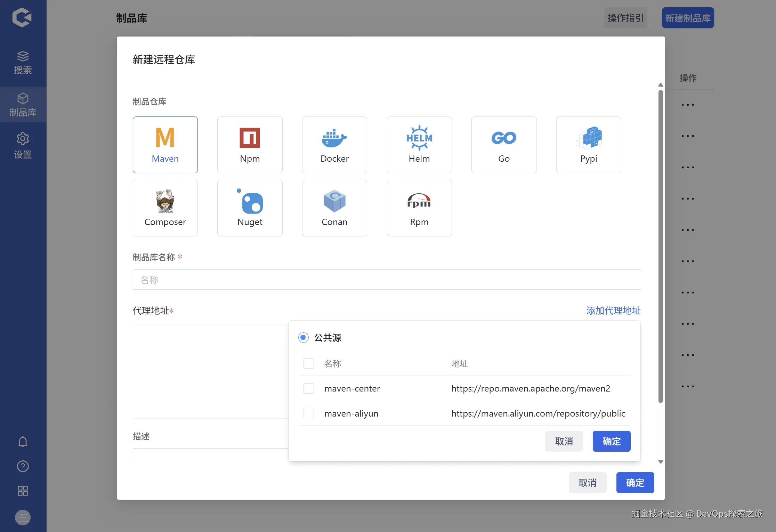The width and height of the screenshot is (776, 532).
Task: Pick the Nuget repository type
Action: (x=250, y=208)
